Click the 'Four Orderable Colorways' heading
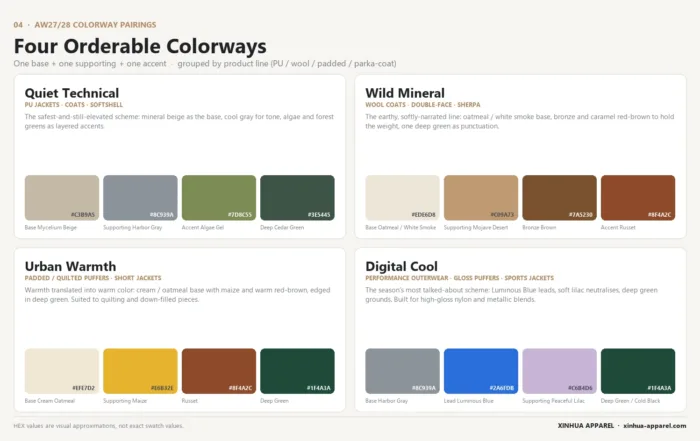700x441 pixels. [140, 46]
